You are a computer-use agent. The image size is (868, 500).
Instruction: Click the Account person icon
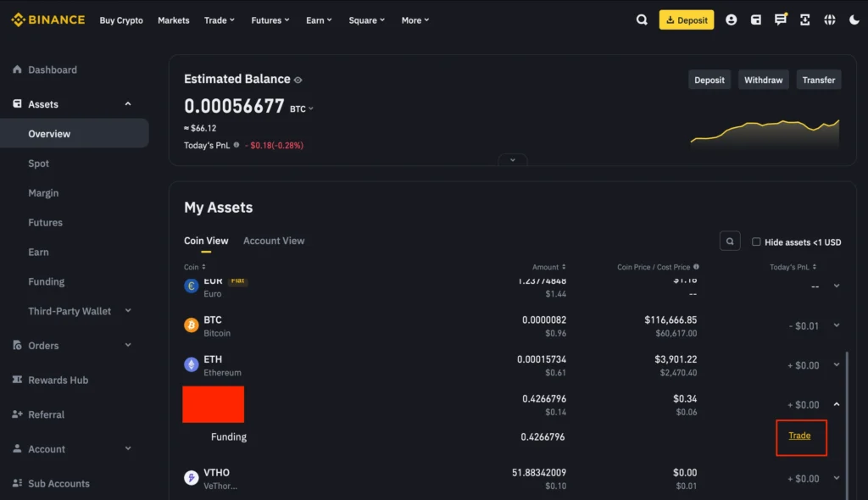[17, 448]
